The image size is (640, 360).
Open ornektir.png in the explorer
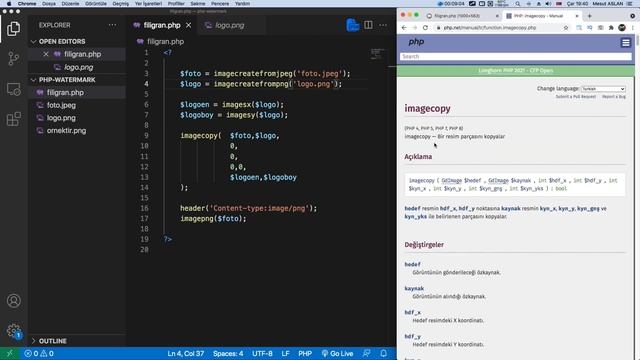pyautogui.click(x=66, y=131)
